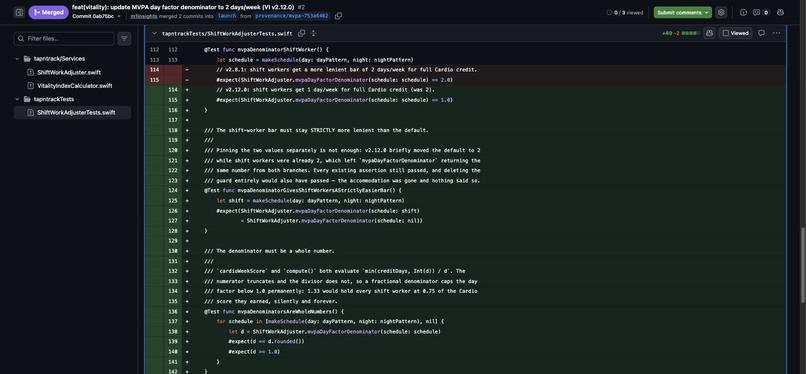This screenshot has width=806, height=374.
Task: Collapse the ShiftWorkAdjusterTests.swift diff section
Action: [154, 33]
